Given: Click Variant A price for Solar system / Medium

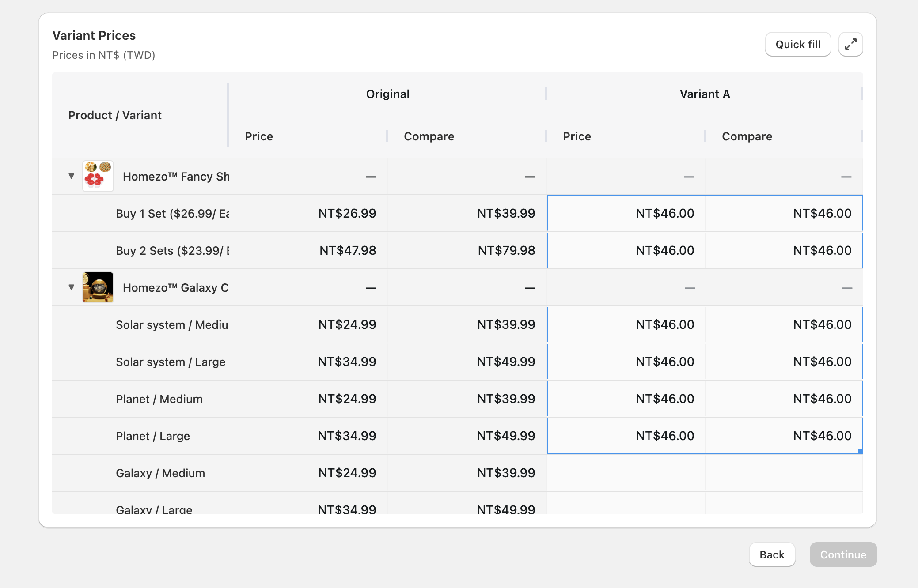Looking at the screenshot, I should click(626, 325).
